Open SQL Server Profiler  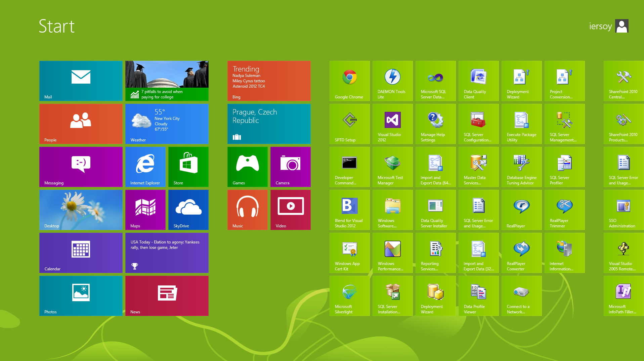[x=565, y=167]
